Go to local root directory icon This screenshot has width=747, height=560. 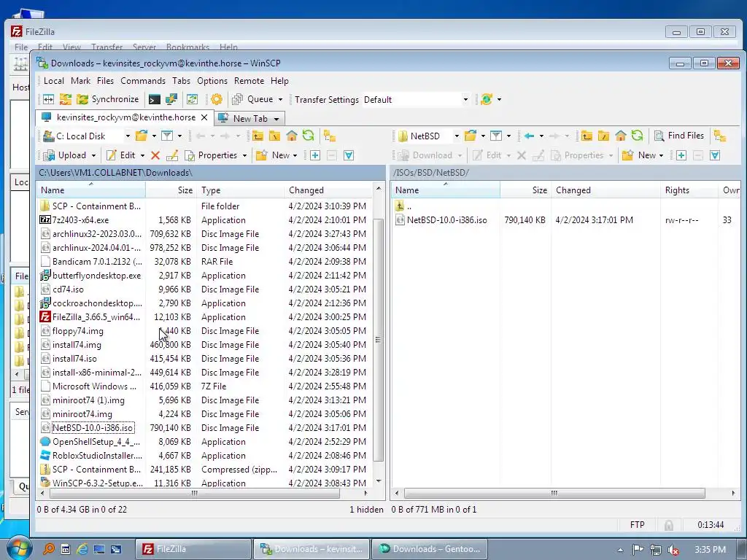point(274,136)
